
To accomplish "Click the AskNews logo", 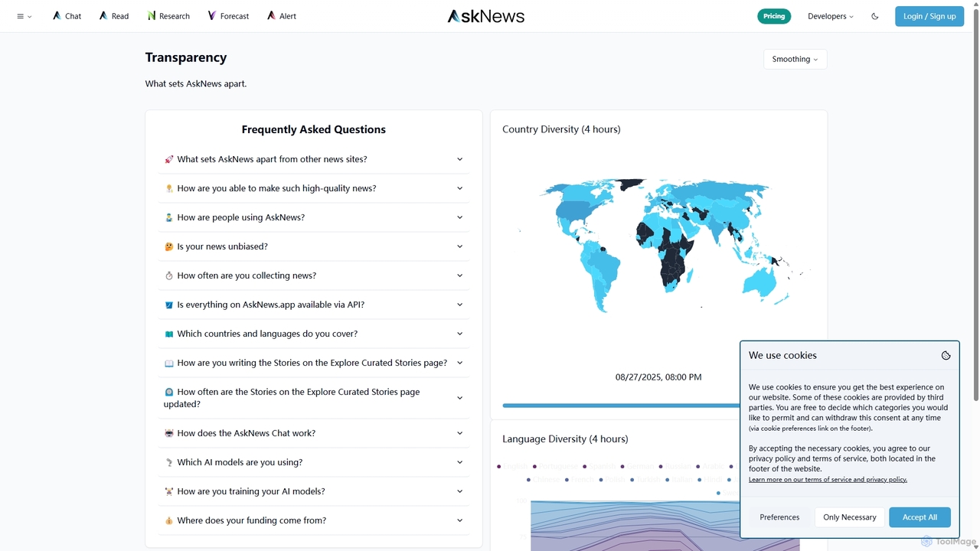I will (486, 16).
